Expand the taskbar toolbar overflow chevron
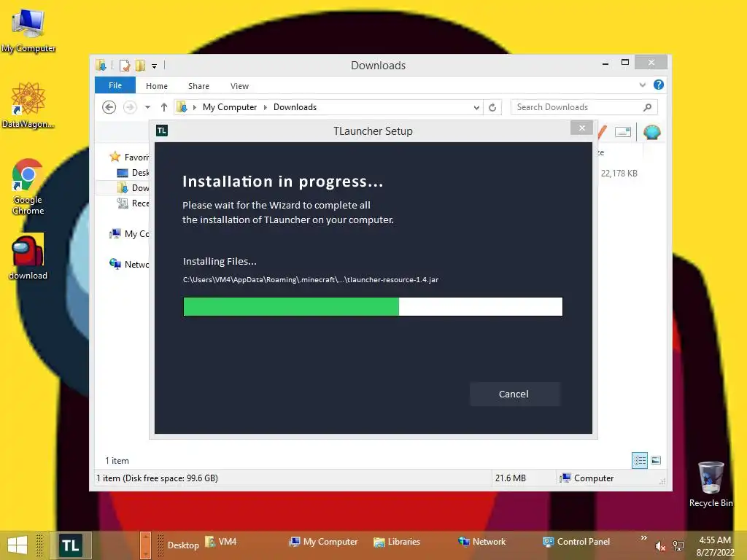This screenshot has height=560, width=747. [x=643, y=537]
